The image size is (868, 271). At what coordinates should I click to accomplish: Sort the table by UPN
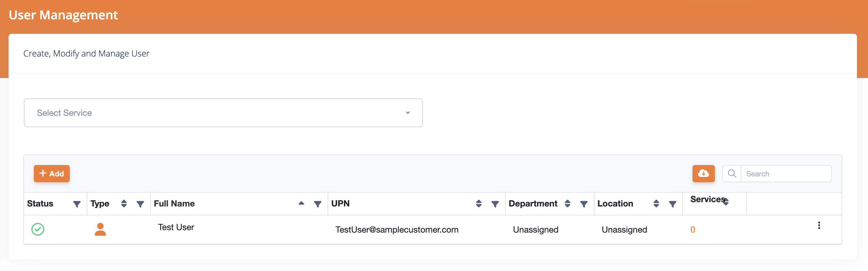[479, 203]
